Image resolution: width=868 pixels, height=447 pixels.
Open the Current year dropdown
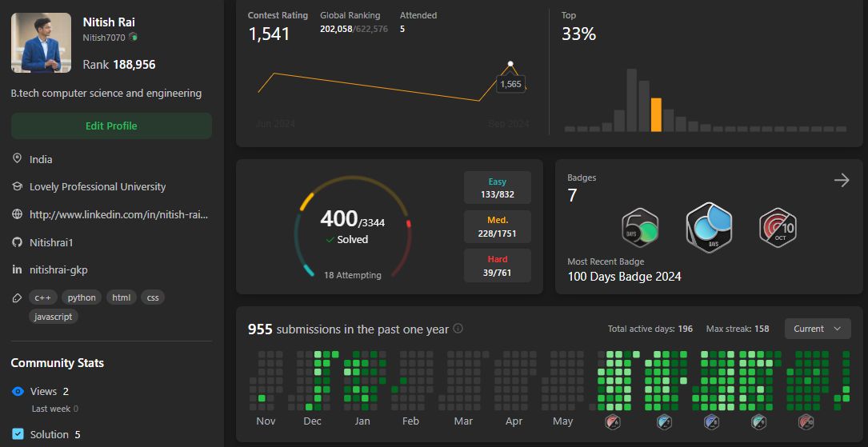pos(817,329)
